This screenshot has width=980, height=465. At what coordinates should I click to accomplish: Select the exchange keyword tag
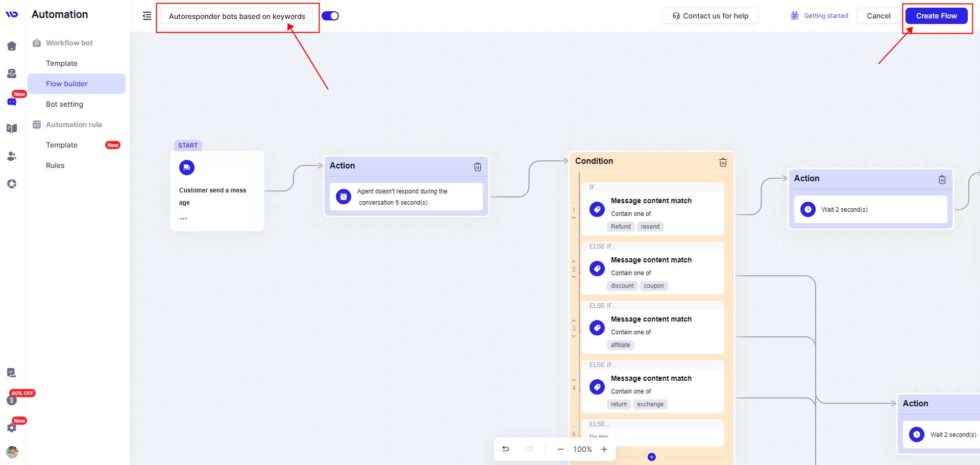[x=650, y=404]
